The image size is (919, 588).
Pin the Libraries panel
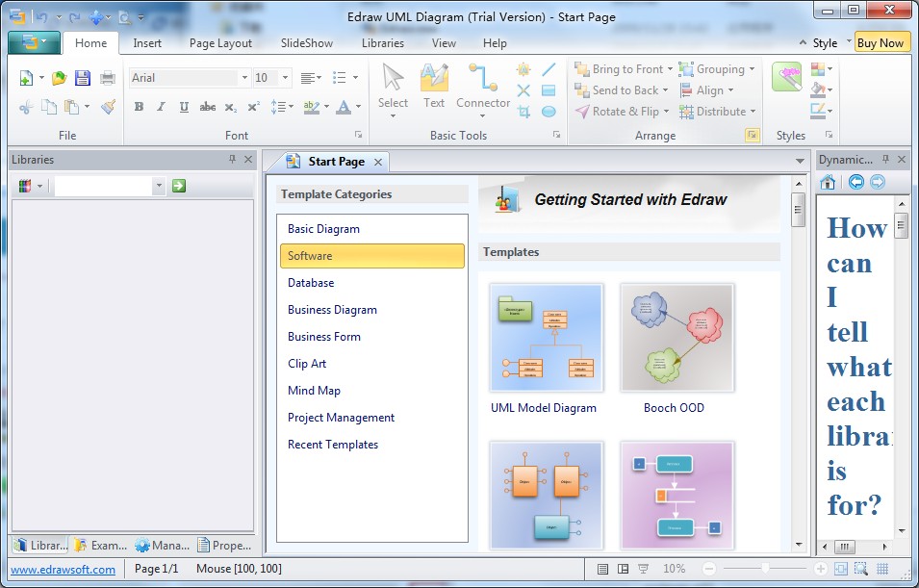(232, 159)
